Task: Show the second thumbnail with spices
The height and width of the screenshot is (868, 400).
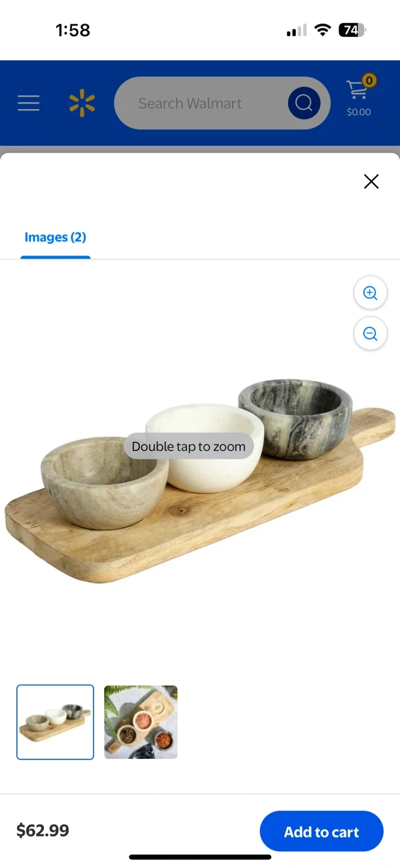Action: (x=141, y=722)
